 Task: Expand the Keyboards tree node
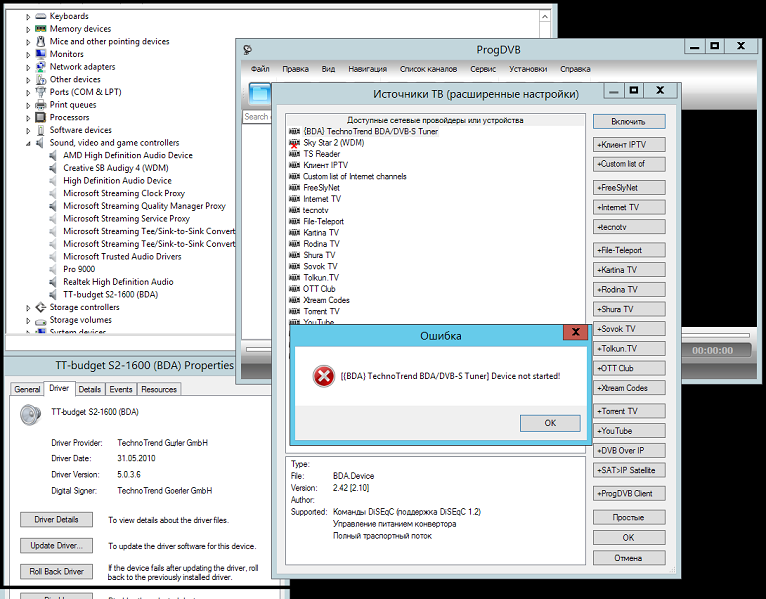(x=29, y=16)
